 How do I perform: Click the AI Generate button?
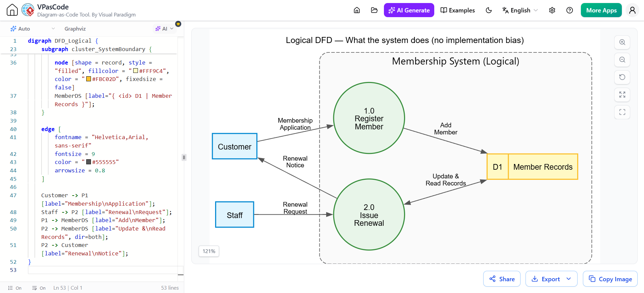click(409, 10)
